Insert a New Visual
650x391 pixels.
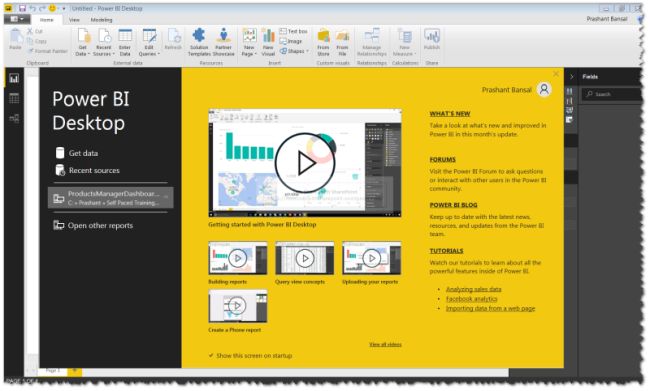pyautogui.click(x=268, y=42)
